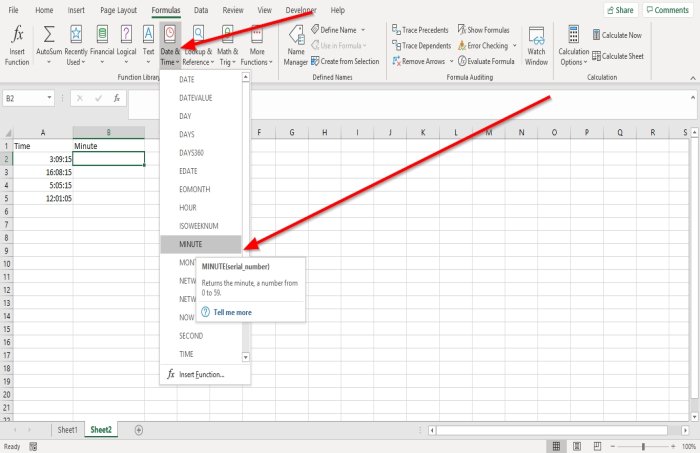
Task: Select MINUTE from the function list
Action: click(201, 244)
